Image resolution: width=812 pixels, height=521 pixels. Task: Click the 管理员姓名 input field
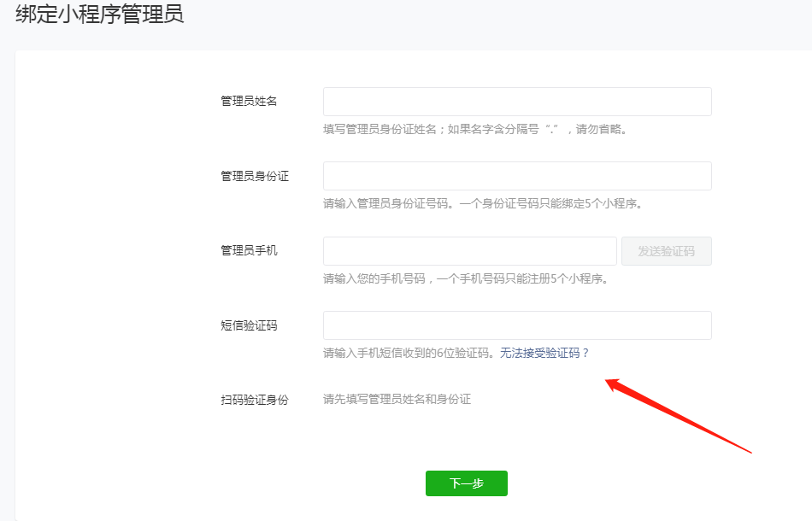[517, 102]
